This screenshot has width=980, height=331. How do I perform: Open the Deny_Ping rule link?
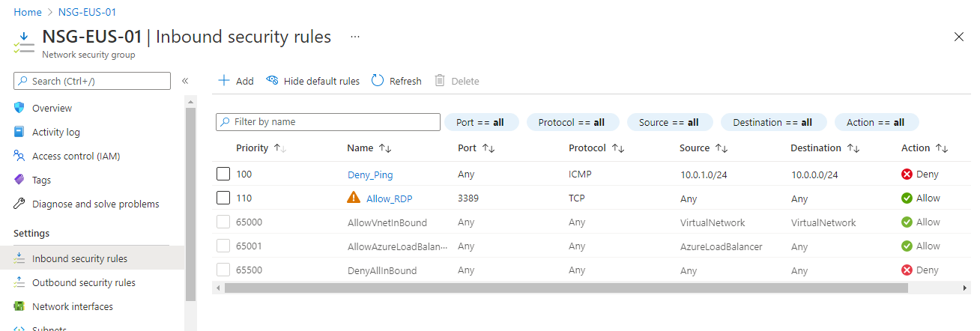point(370,174)
